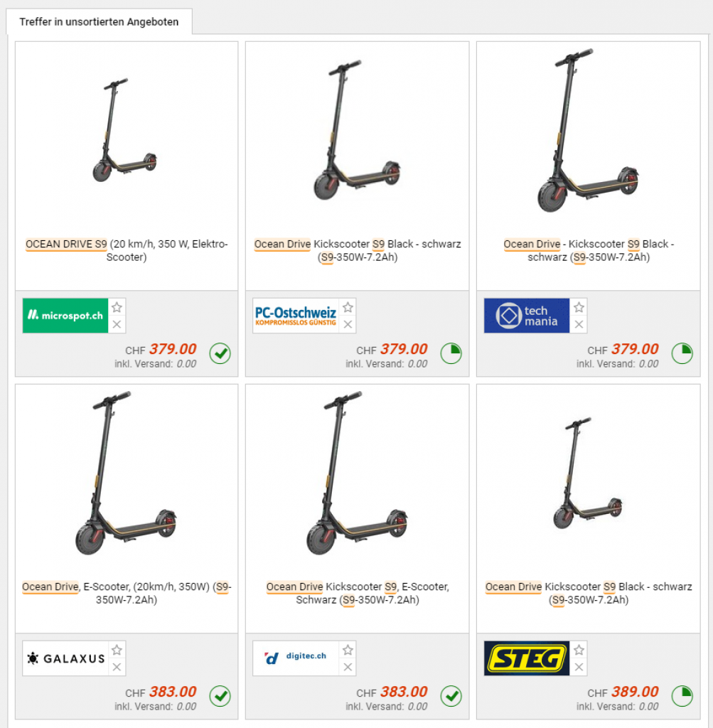Click the green checkmark status on the Galaxus offer
Screen dimensions: 713x728
coord(220,696)
